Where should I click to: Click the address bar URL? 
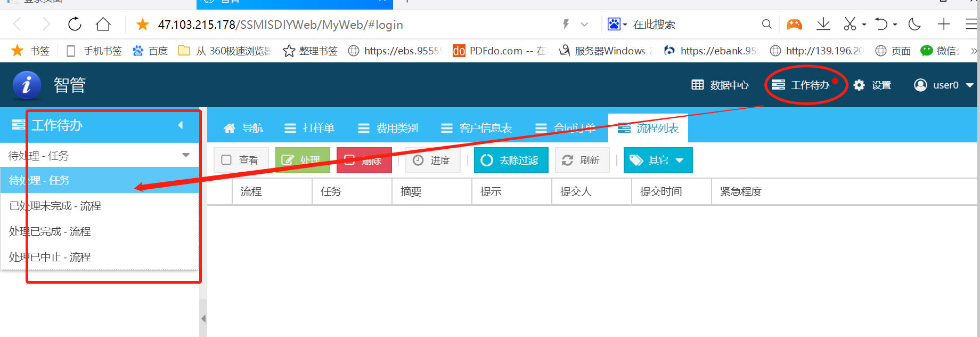[280, 25]
